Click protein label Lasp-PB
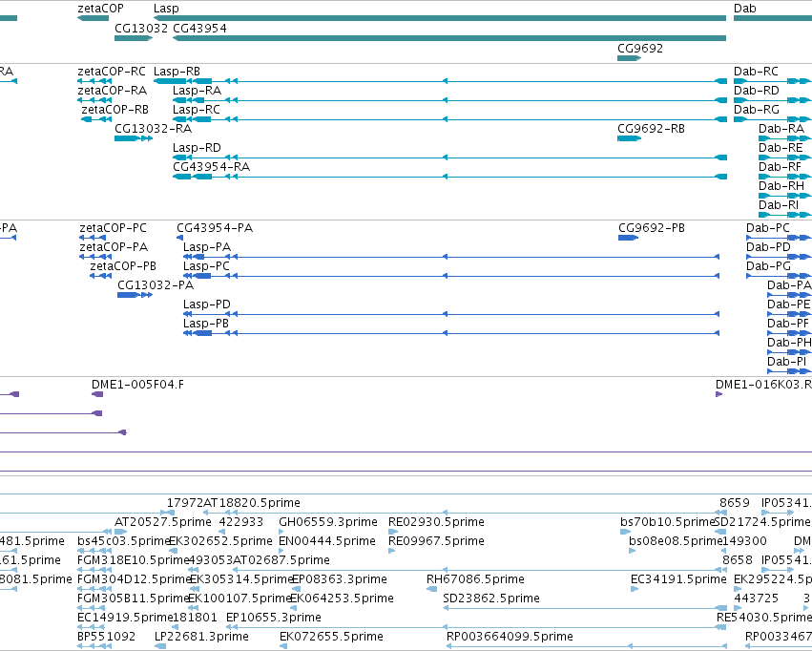This screenshot has height=651, width=812. [x=205, y=325]
